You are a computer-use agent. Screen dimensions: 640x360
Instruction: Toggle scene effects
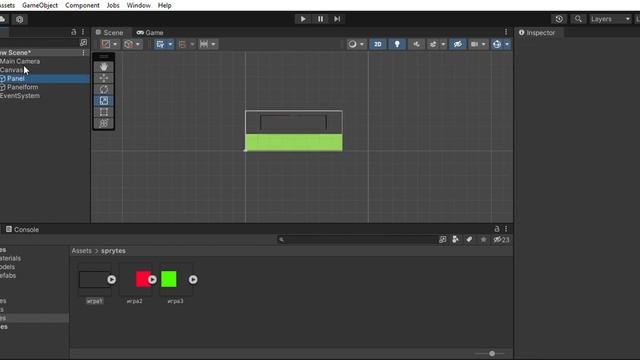(x=433, y=44)
